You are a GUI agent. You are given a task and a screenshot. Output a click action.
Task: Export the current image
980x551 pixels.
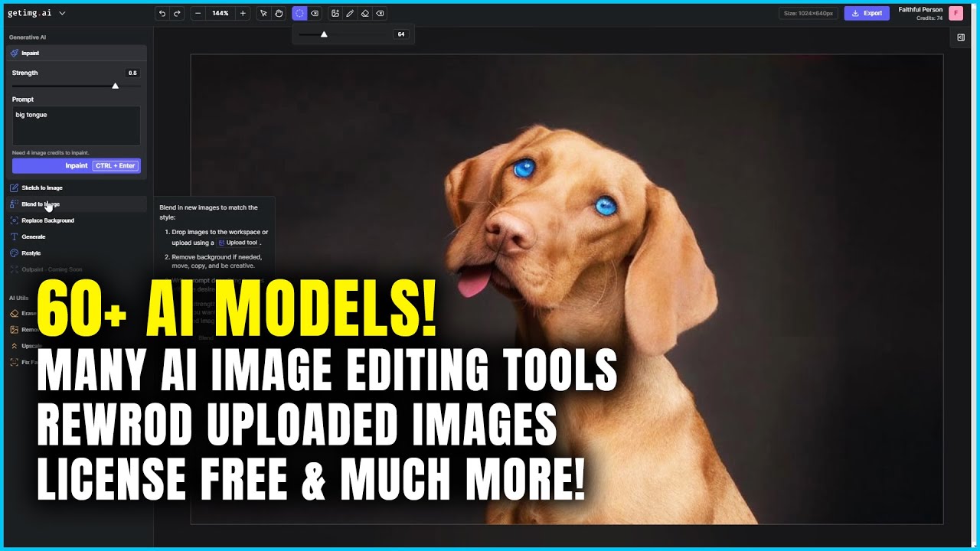866,12
